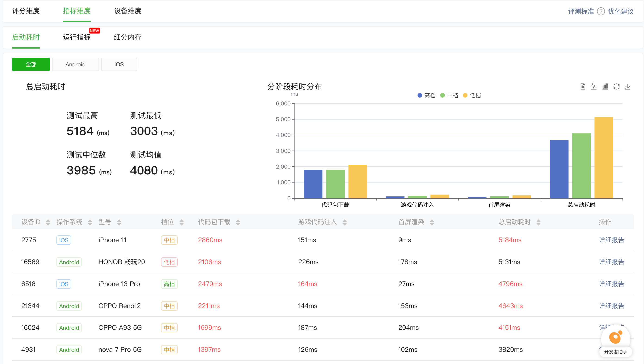Sort table by 设备ID arrows
644x364 pixels.
pyautogui.click(x=48, y=222)
